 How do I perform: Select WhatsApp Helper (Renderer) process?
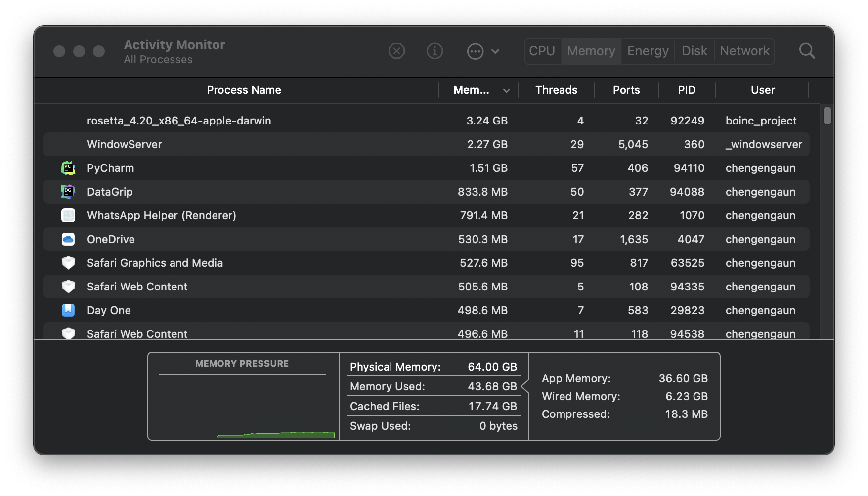coord(162,215)
